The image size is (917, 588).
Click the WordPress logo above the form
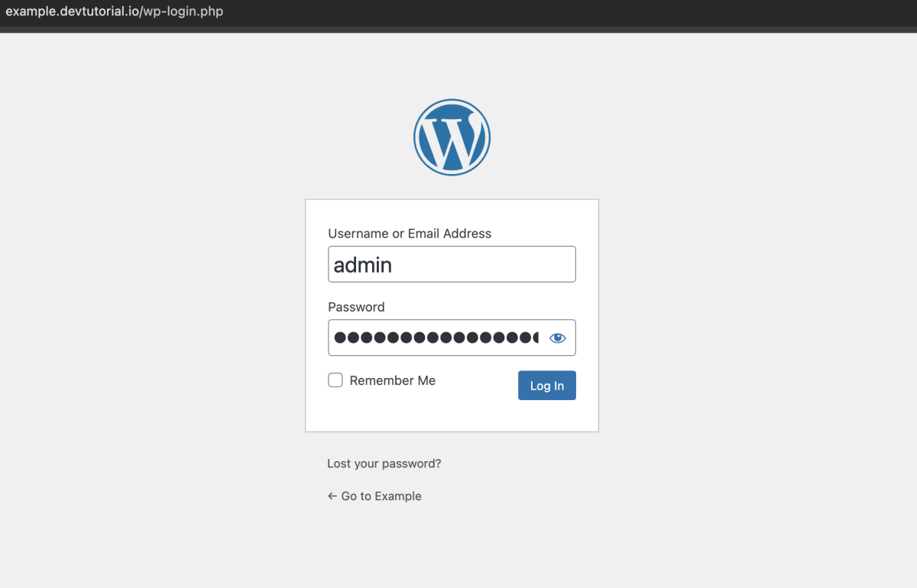452,137
